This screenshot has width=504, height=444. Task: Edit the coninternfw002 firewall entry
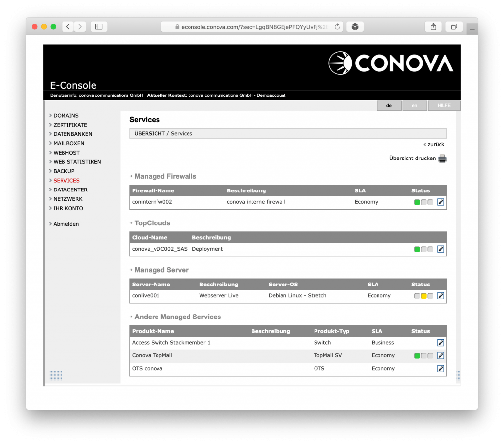[441, 202]
